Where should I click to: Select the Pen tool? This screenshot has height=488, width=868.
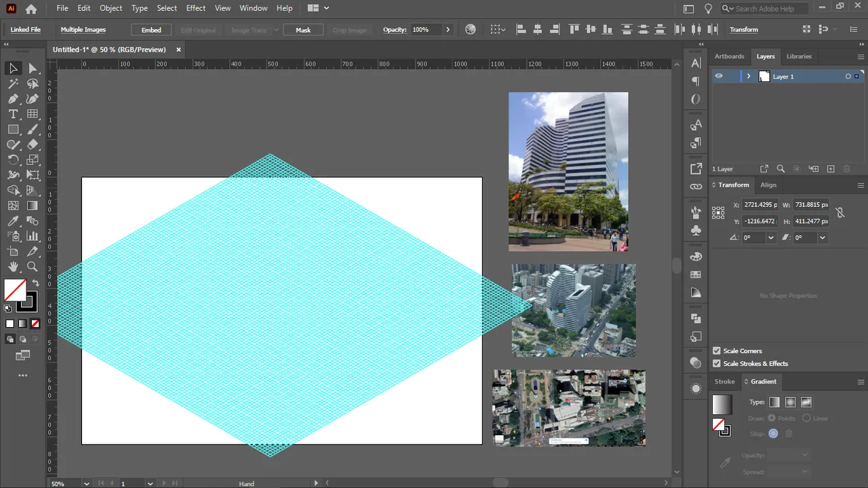tap(13, 99)
